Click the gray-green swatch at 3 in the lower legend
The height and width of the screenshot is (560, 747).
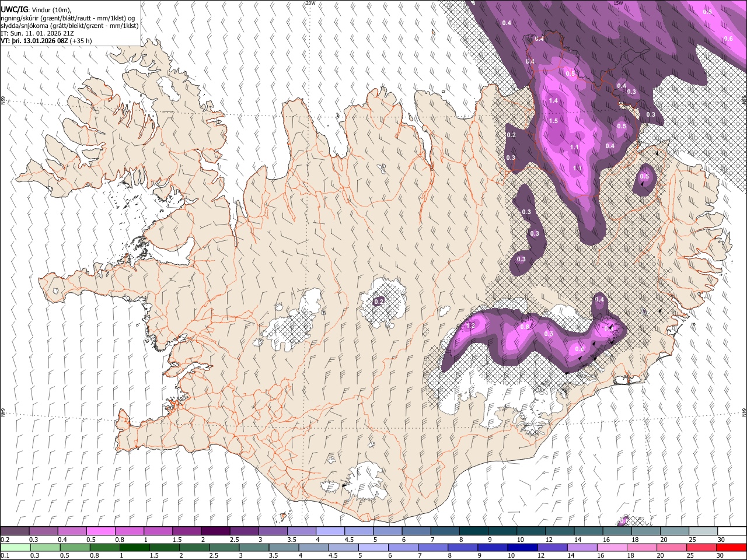coord(254,547)
